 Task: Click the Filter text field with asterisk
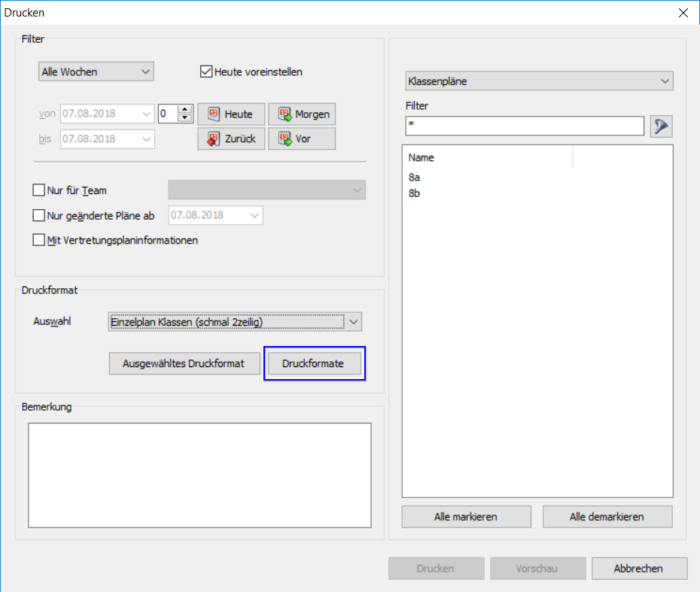coord(525,126)
